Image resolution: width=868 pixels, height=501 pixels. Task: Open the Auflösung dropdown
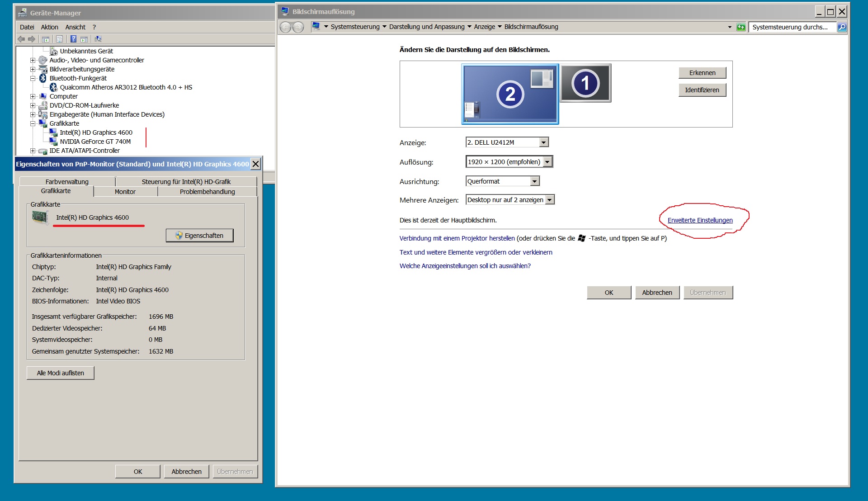click(x=547, y=162)
